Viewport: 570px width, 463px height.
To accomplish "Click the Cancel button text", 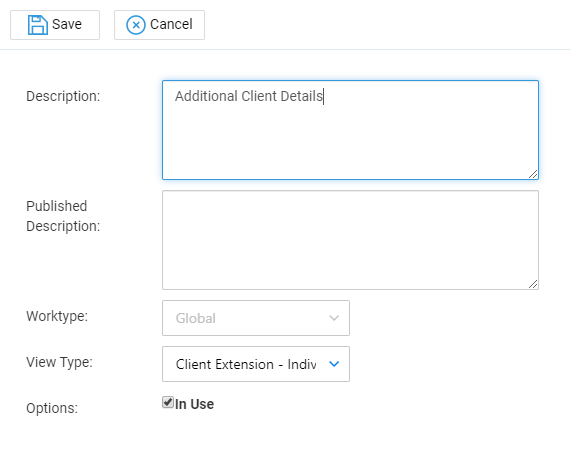I will click(171, 24).
